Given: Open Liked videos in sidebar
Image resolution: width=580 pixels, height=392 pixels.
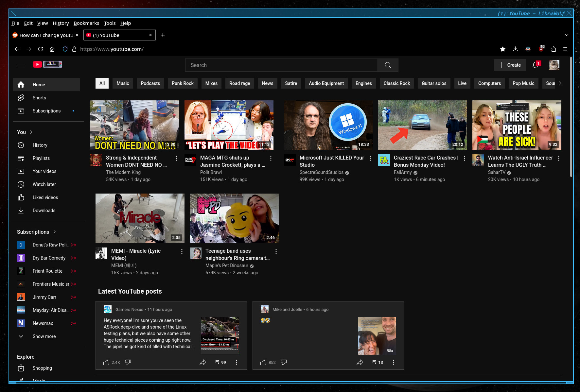Looking at the screenshot, I should tap(46, 197).
